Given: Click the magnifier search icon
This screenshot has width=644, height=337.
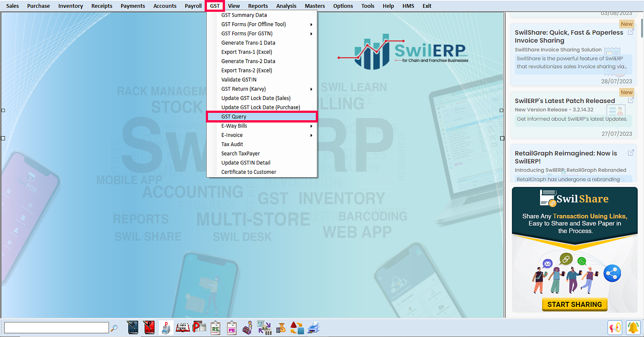Looking at the screenshot, I should [x=114, y=328].
